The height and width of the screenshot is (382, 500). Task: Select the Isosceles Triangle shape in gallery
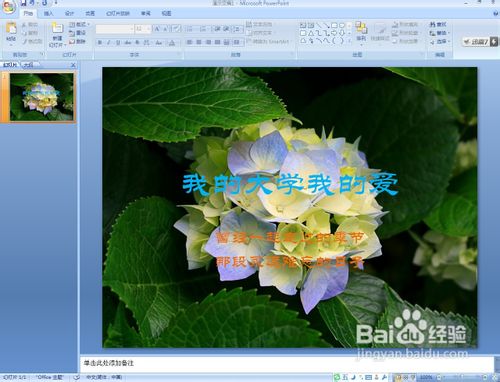(311, 33)
